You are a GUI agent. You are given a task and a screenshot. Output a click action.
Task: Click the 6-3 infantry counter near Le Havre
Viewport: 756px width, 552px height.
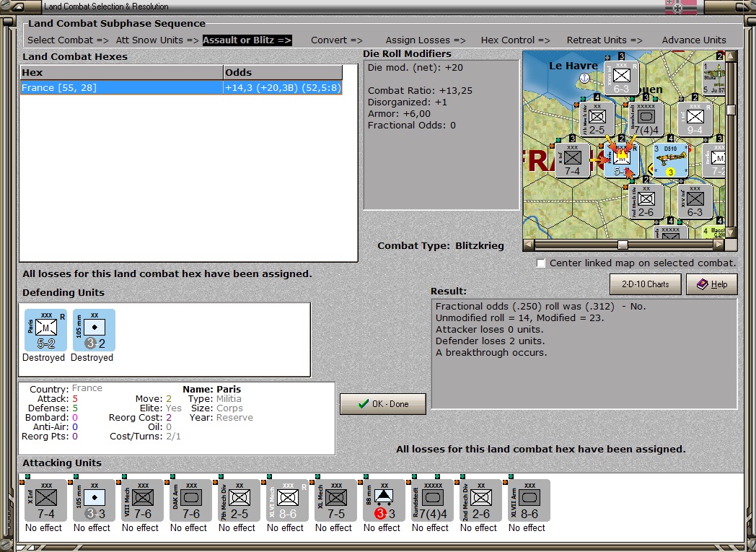pos(621,78)
